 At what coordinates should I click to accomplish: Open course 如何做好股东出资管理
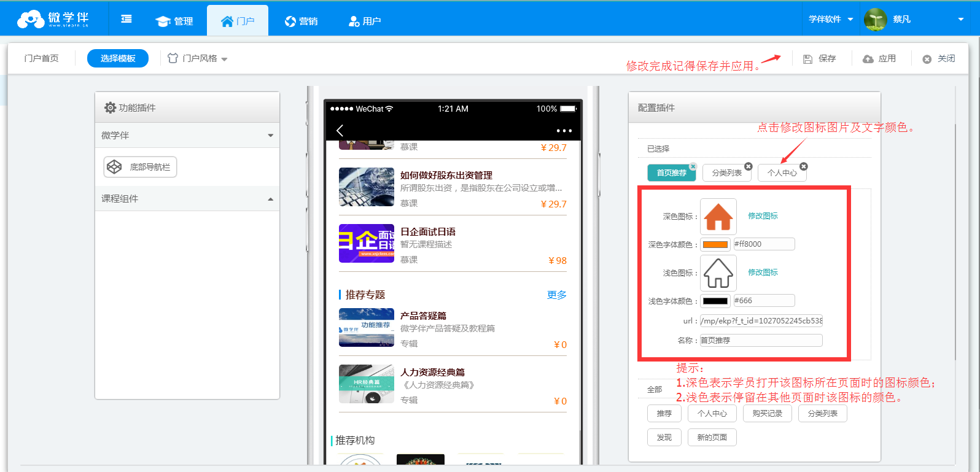coord(446,175)
